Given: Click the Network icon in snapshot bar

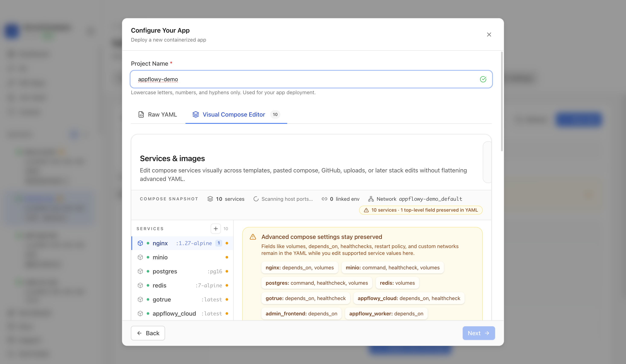Looking at the screenshot, I should [371, 199].
